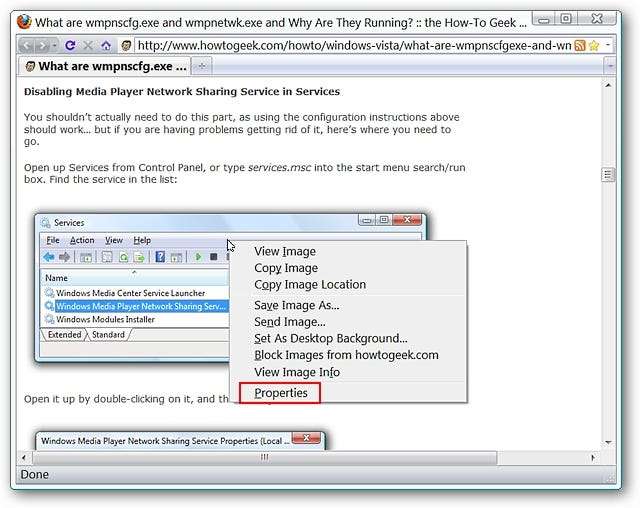Click the vertical scrollbar thumb
640x508 pixels.
(608, 175)
